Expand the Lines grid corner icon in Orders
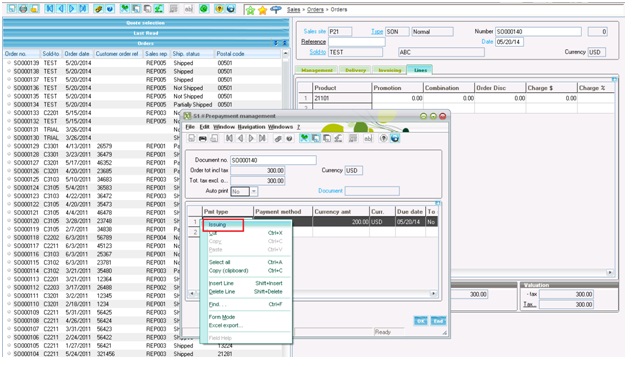The height and width of the screenshot is (366, 634). 614,80
